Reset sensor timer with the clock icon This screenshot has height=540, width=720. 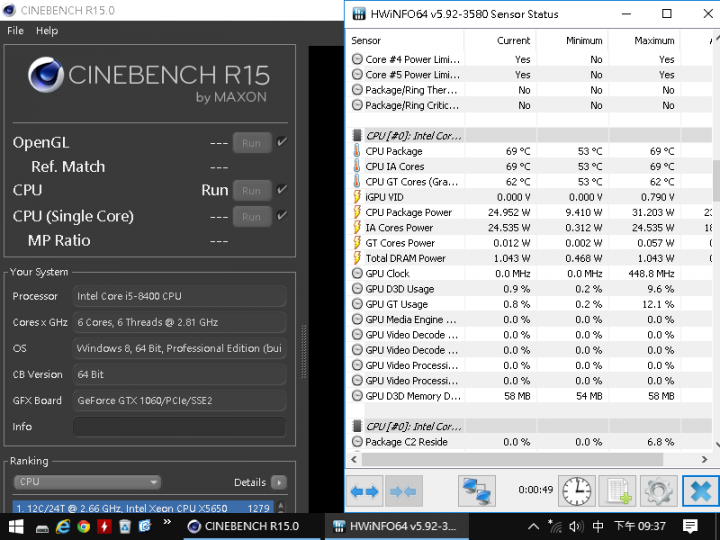pos(577,491)
